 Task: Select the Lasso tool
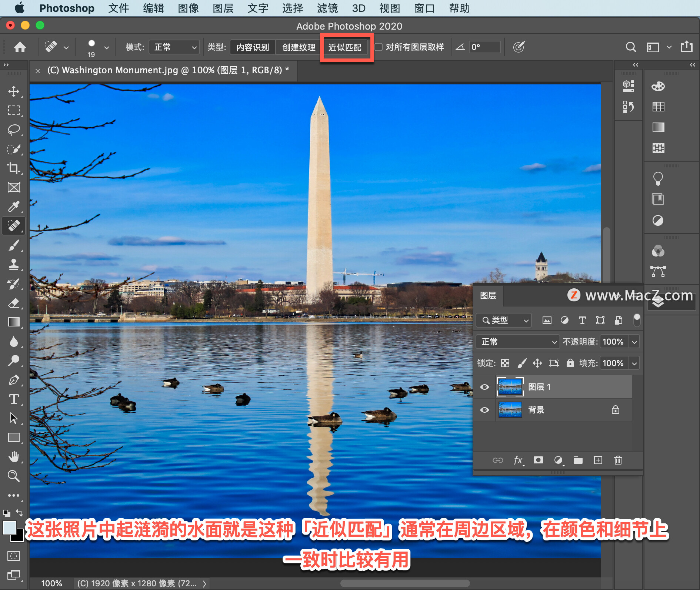tap(14, 130)
